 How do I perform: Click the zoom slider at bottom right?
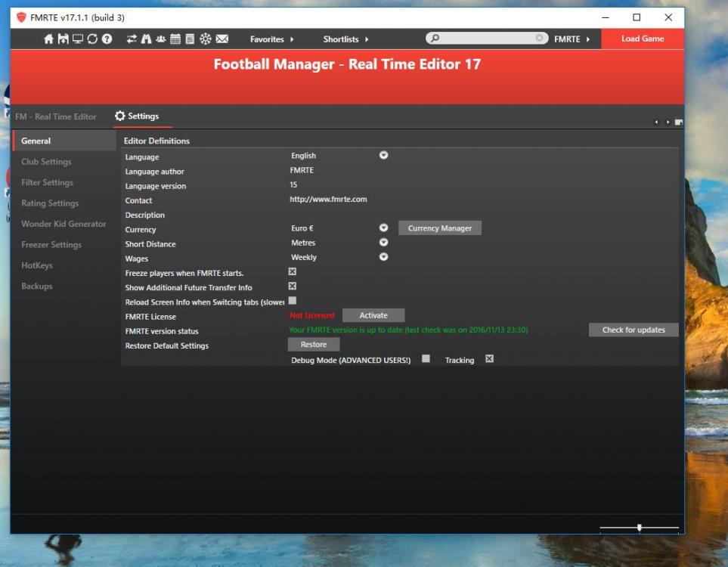639,528
